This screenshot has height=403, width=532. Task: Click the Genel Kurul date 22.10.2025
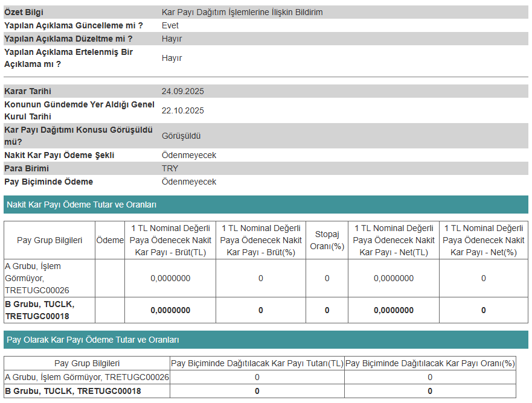[x=183, y=110]
